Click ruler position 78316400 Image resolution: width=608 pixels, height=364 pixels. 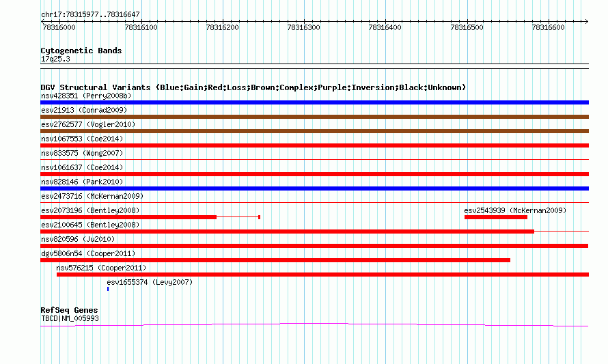(385, 27)
